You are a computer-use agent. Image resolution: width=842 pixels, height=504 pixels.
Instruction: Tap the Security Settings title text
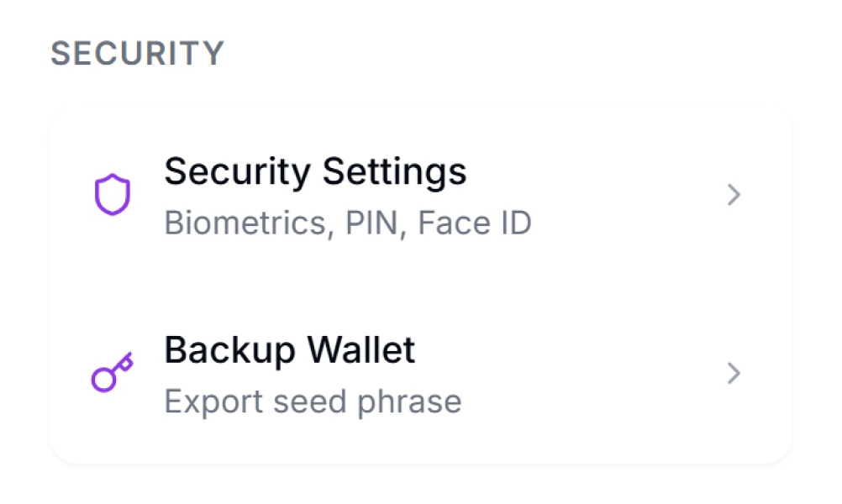(316, 171)
